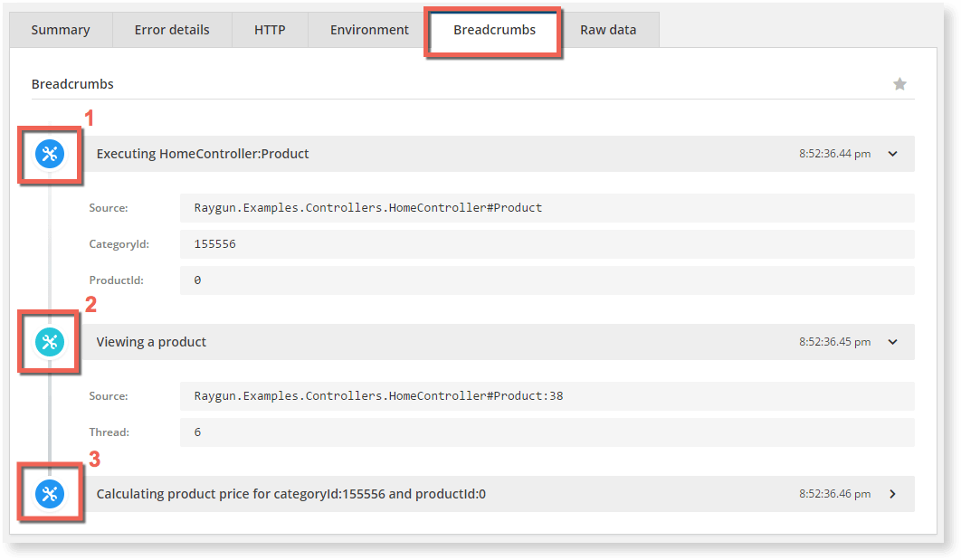The width and height of the screenshot is (961, 560).
Task: Open the highlighted Breadcrumbs tab
Action: coord(493,29)
